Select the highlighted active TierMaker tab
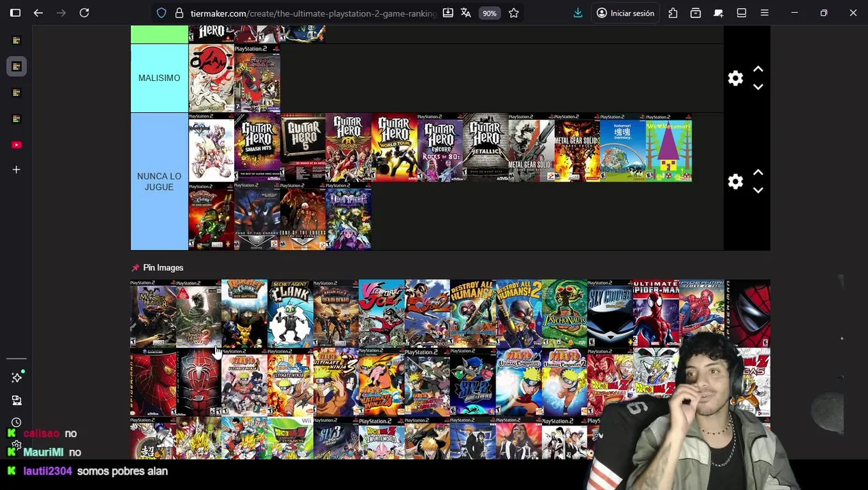The image size is (868, 490). (x=16, y=66)
